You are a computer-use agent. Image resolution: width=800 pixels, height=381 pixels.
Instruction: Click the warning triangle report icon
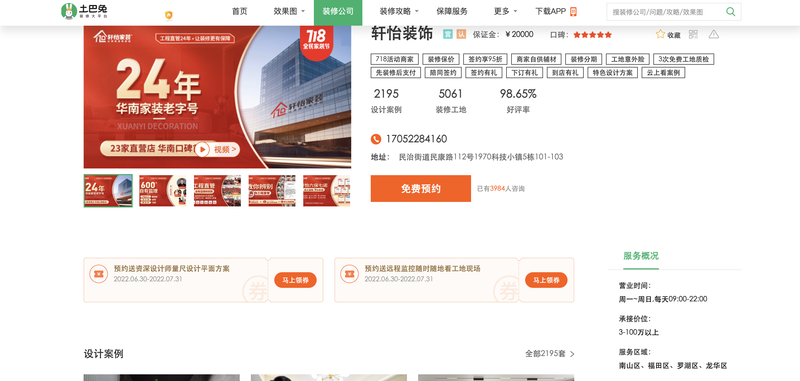(x=714, y=34)
